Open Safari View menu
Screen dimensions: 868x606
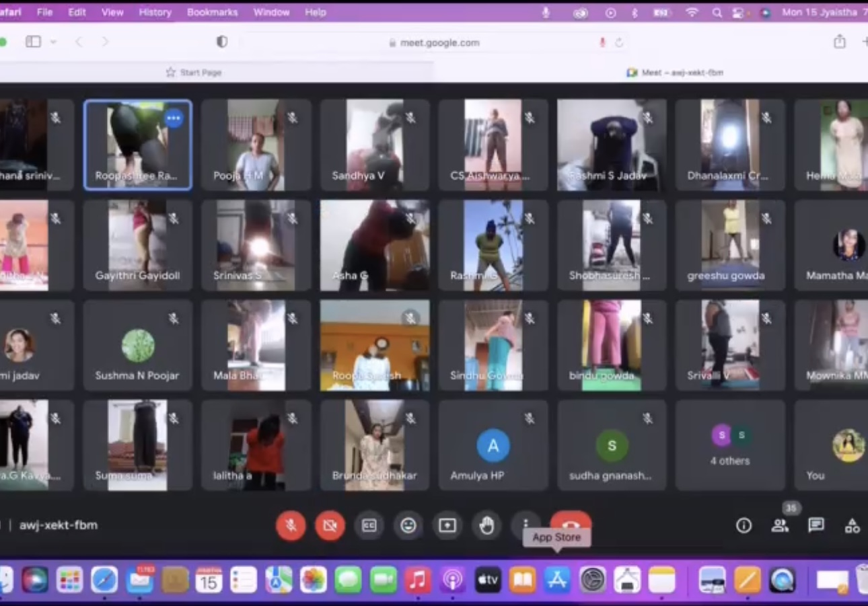(112, 12)
